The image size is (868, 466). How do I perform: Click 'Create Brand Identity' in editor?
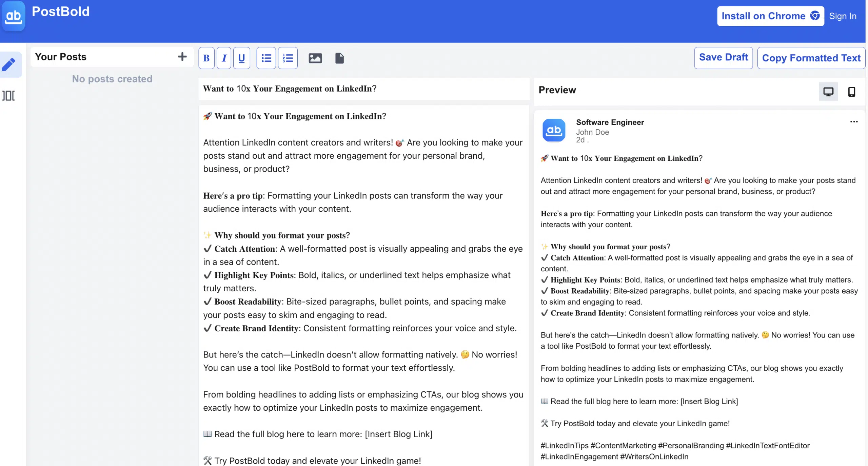(x=256, y=328)
